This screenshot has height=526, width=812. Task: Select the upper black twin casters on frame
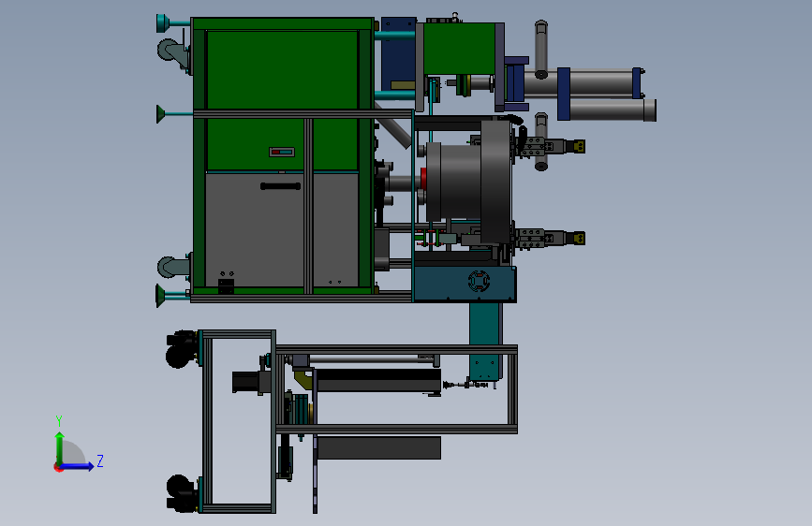click(182, 349)
